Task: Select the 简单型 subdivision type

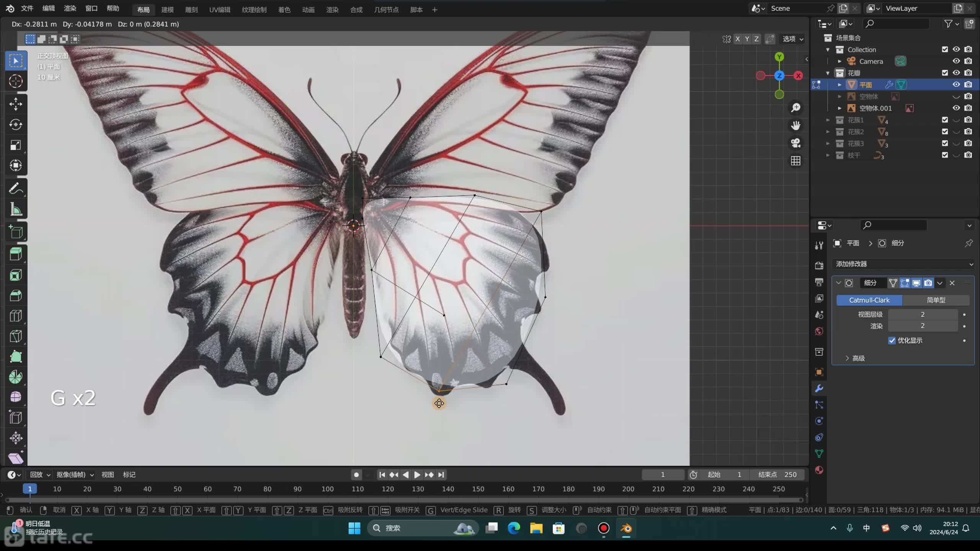Action: tap(936, 300)
